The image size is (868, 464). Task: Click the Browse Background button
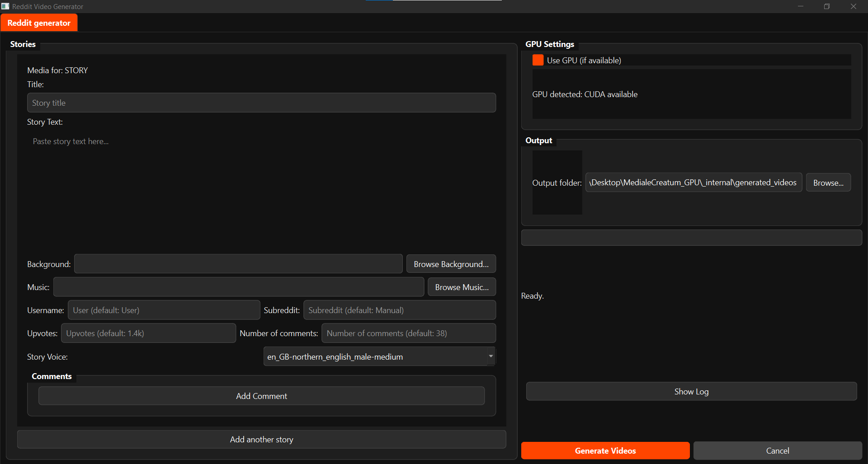pos(451,264)
